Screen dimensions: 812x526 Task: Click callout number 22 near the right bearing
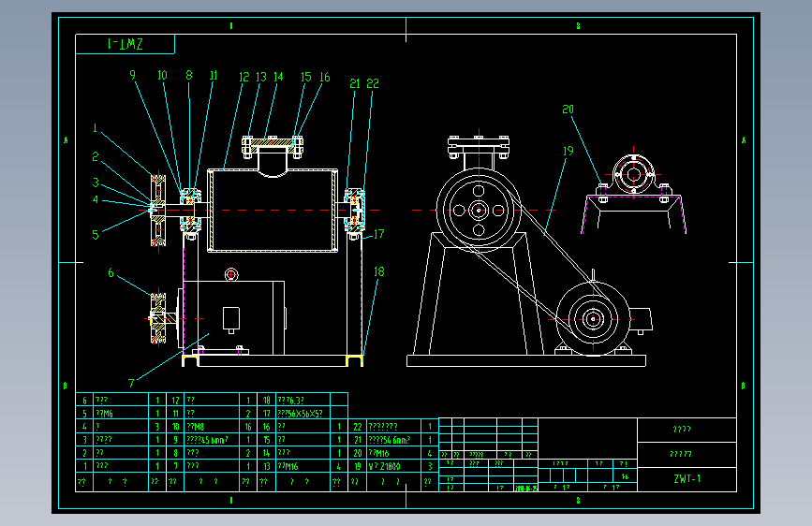[373, 83]
